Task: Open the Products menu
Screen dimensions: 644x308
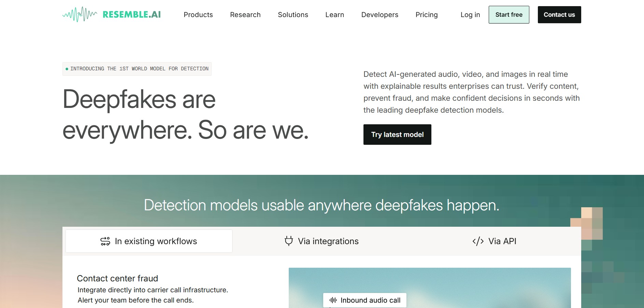Action: (x=198, y=15)
